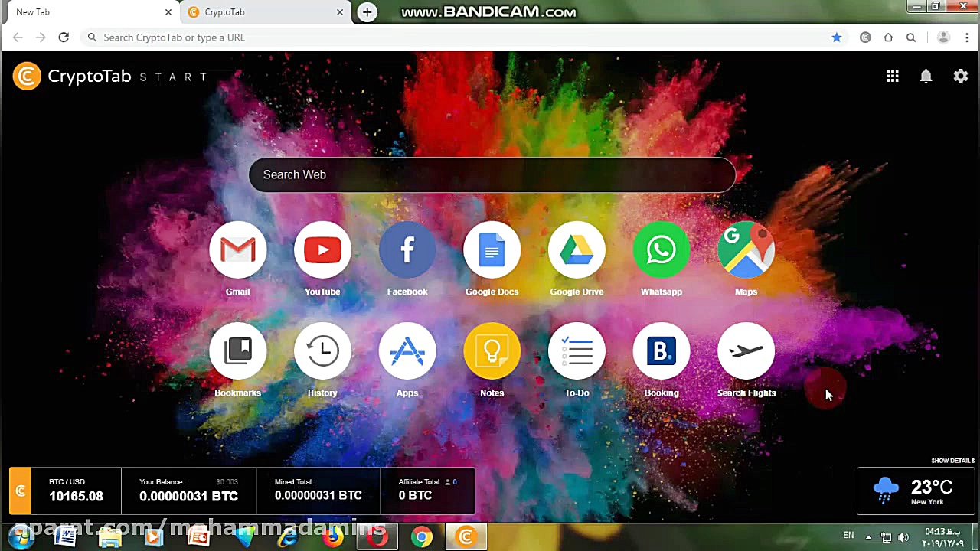
Task: Open the Windows Start menu
Action: point(21,536)
